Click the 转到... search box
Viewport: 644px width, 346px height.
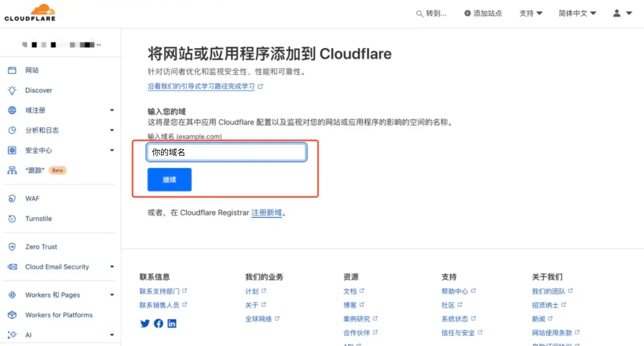(x=432, y=13)
